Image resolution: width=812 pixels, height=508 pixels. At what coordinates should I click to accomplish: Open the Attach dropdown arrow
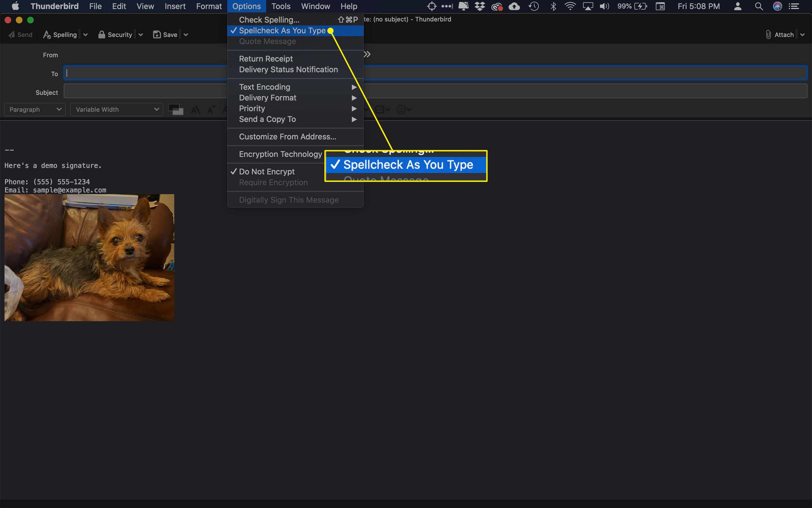coord(802,35)
